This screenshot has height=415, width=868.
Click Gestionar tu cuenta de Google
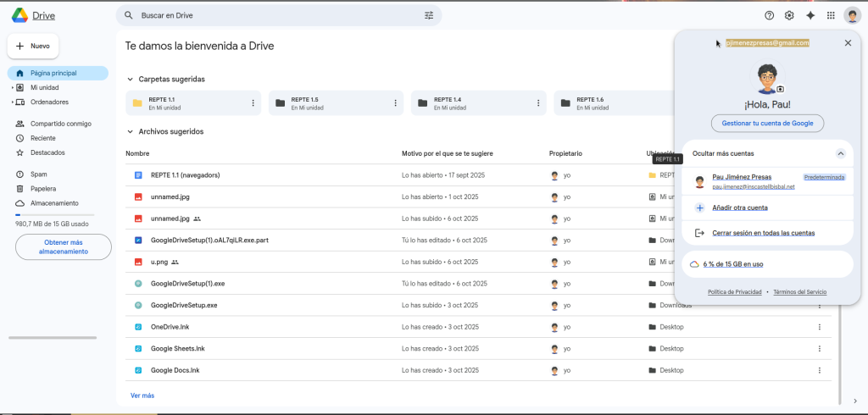click(x=767, y=123)
